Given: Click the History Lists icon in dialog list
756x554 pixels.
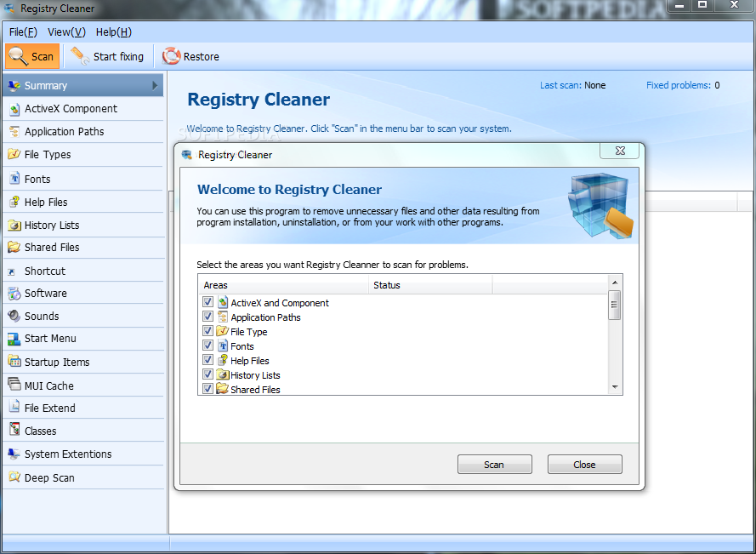Looking at the screenshot, I should point(222,374).
